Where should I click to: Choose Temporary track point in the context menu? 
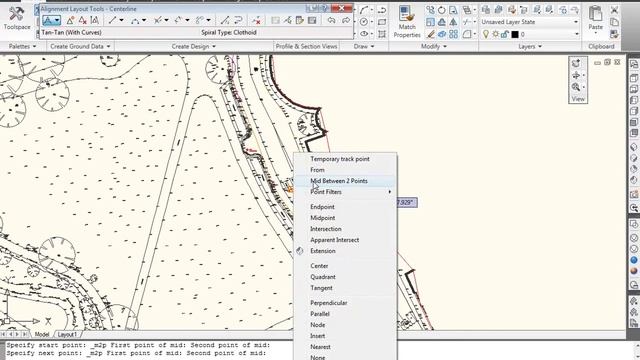(345, 159)
